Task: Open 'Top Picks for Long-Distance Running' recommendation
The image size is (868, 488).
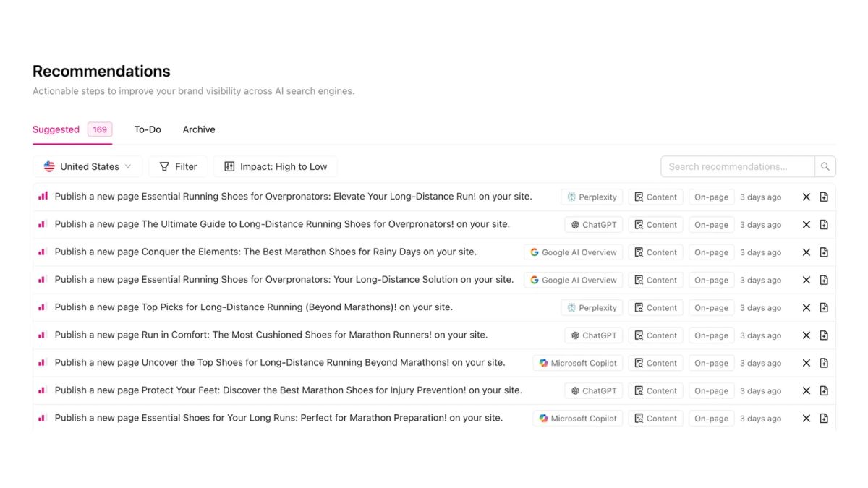Action: click(x=254, y=307)
